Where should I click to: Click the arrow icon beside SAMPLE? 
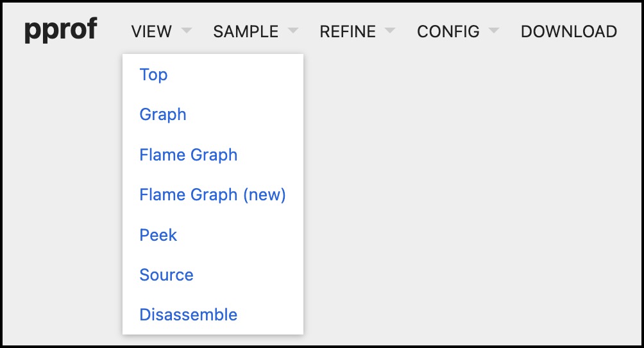pyautogui.click(x=292, y=31)
